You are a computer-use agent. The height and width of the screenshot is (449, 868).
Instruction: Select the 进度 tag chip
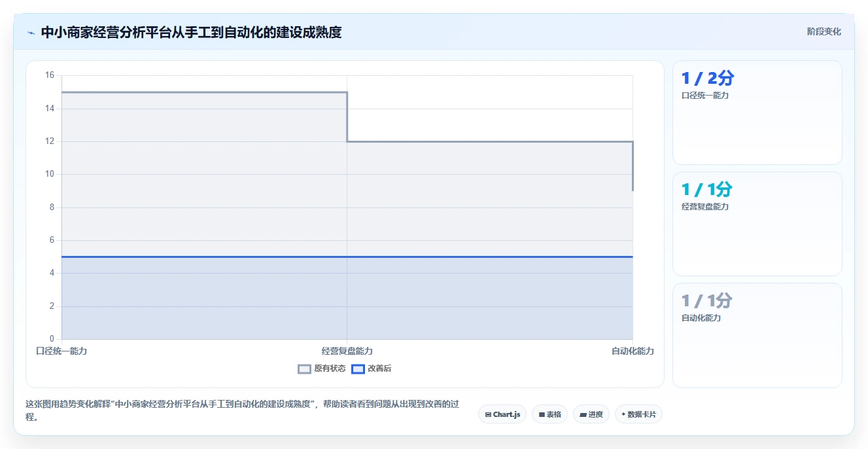point(591,414)
